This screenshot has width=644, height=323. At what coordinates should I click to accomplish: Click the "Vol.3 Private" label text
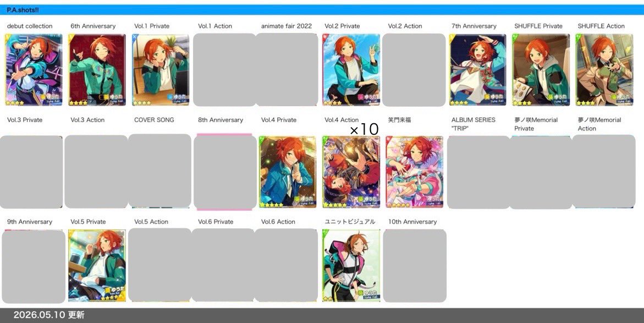(x=25, y=120)
